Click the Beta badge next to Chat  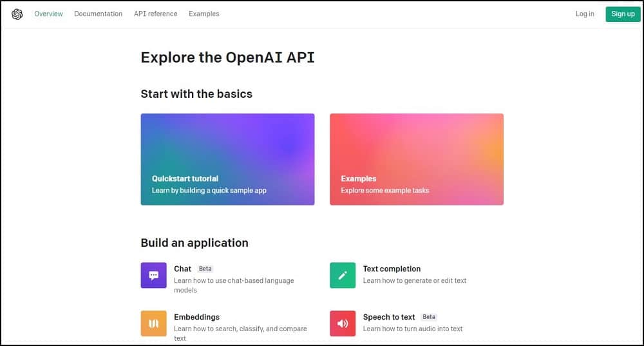[x=205, y=269]
